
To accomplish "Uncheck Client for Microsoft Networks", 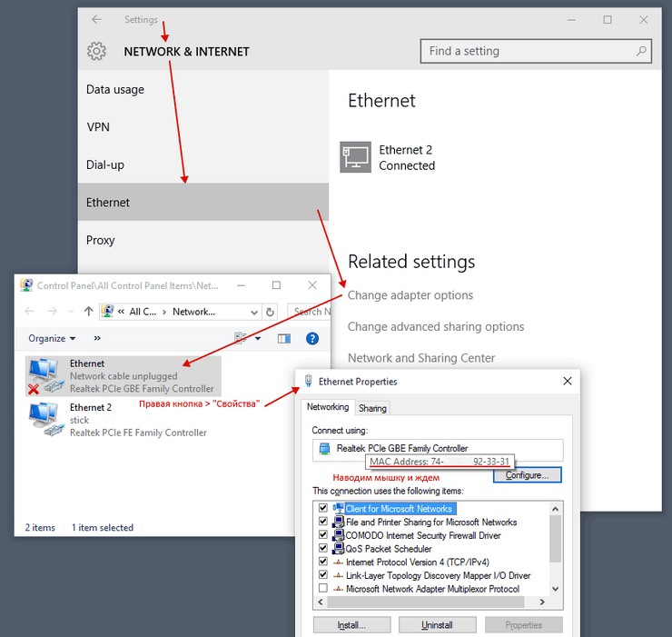I will pyautogui.click(x=323, y=508).
